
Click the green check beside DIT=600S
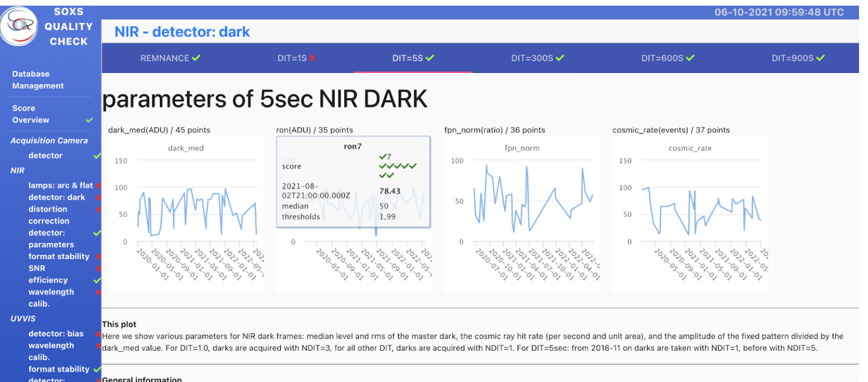point(690,58)
